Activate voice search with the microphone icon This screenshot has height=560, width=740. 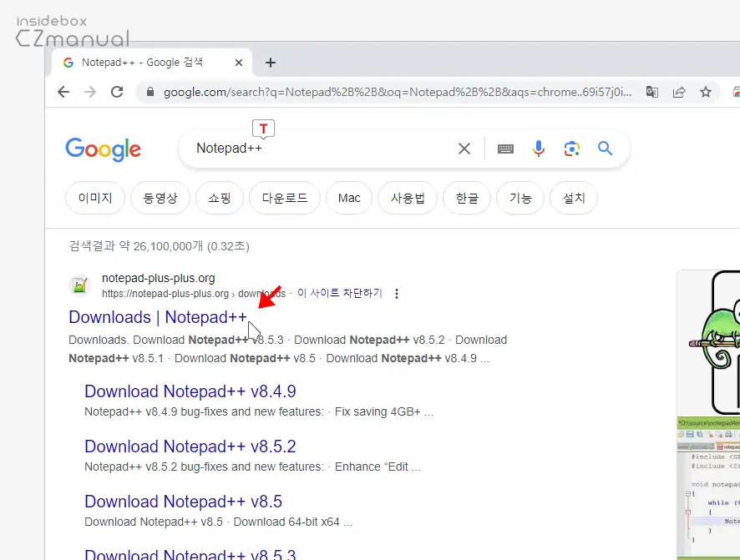539,148
